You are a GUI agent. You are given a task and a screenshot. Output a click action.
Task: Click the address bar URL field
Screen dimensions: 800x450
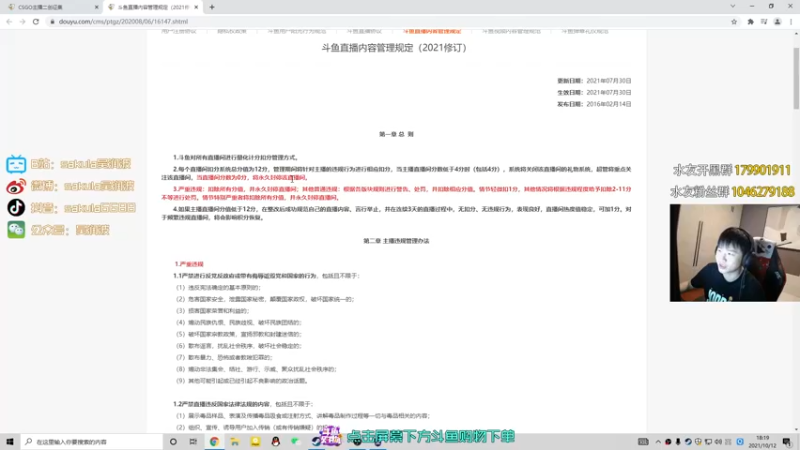[393, 21]
